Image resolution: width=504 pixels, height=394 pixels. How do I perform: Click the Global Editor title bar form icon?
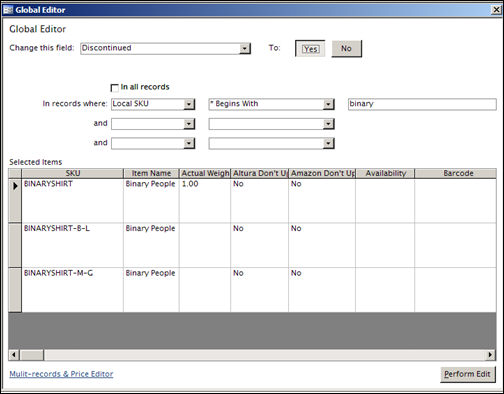coord(8,10)
